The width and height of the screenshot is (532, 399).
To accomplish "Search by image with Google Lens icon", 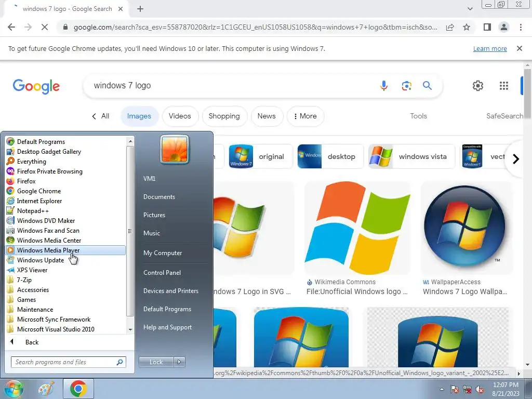I will pos(406,86).
